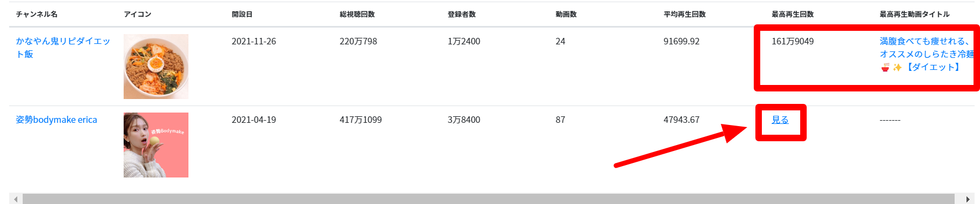980x204 pixels.
Task: Open the 満腹食べても痩せれる video title link
Action: click(927, 54)
